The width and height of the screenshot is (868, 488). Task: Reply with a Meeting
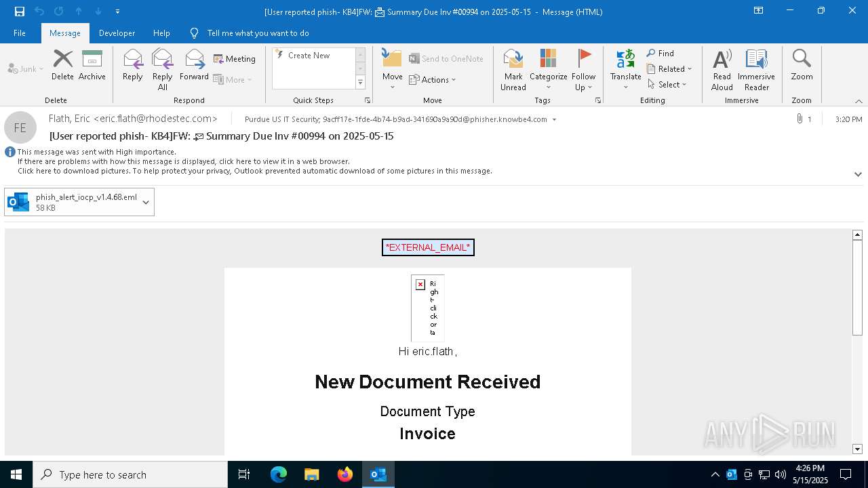click(235, 59)
